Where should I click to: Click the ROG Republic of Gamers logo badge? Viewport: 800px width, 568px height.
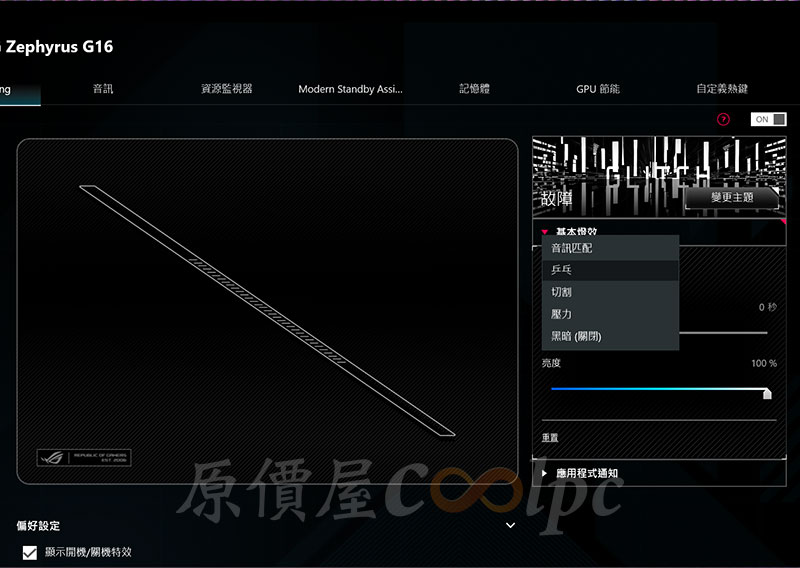tap(84, 457)
